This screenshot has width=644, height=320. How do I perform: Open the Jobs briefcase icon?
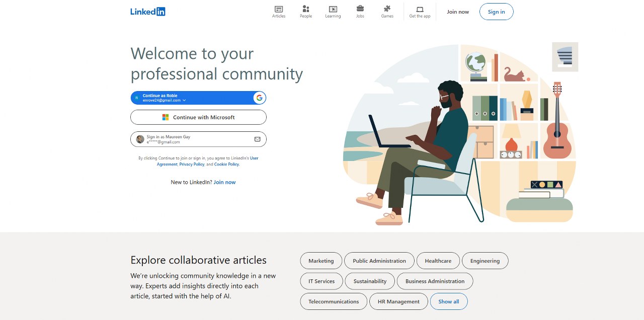(360, 9)
